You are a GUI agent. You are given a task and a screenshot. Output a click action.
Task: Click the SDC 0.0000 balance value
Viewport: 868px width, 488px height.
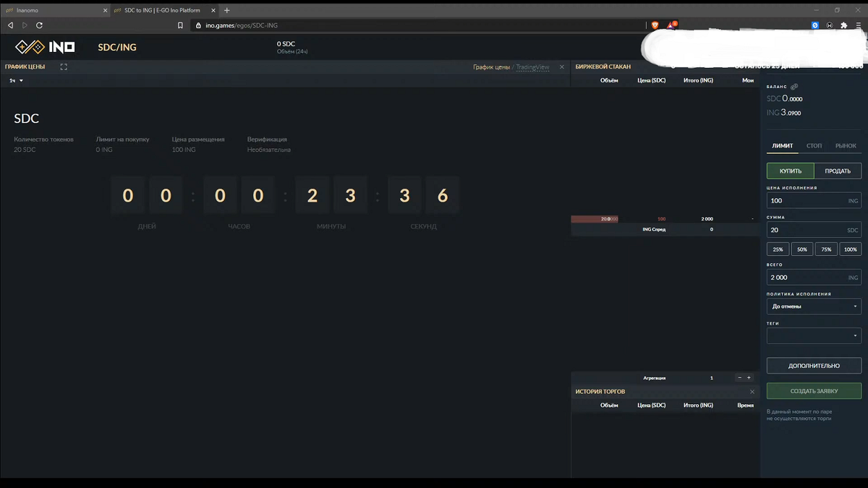pos(784,99)
